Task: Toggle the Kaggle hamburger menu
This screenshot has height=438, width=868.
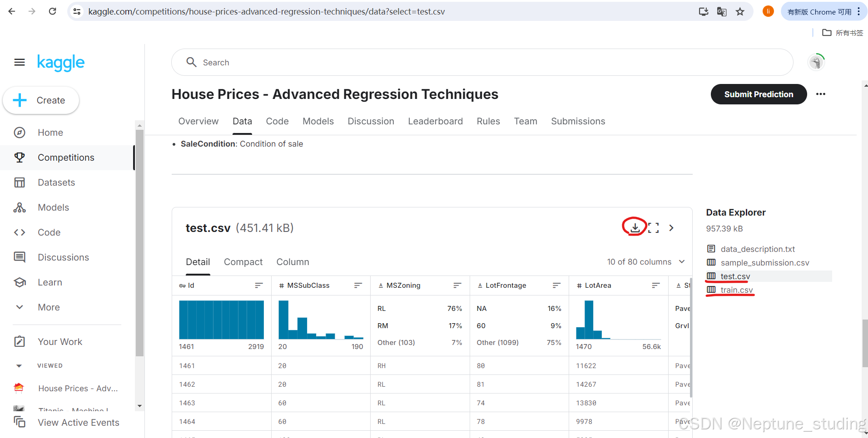Action: (x=20, y=62)
